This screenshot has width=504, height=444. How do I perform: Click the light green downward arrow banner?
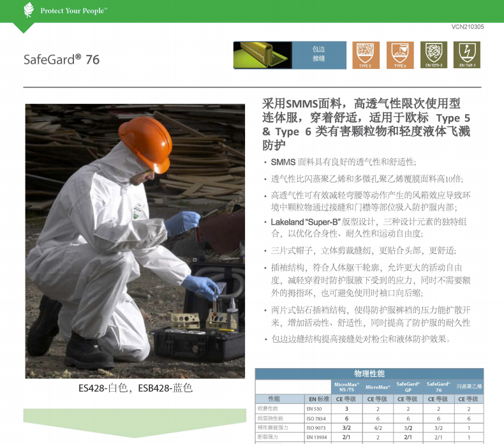pos(135,422)
